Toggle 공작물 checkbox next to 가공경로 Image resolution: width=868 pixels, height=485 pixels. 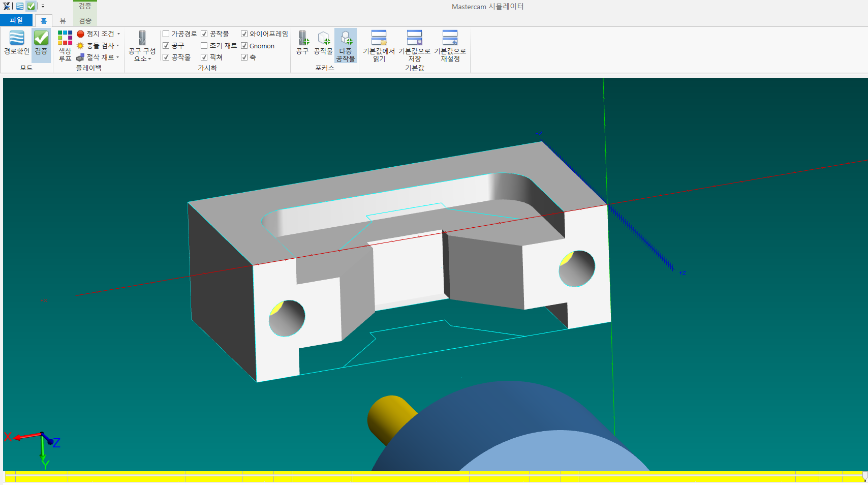tap(204, 34)
